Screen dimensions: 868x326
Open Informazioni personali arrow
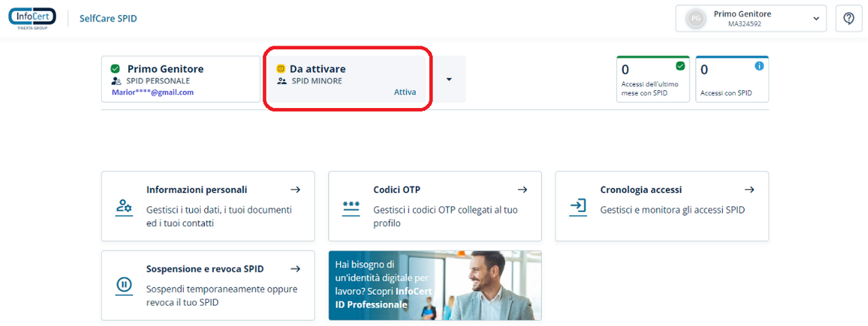[295, 190]
